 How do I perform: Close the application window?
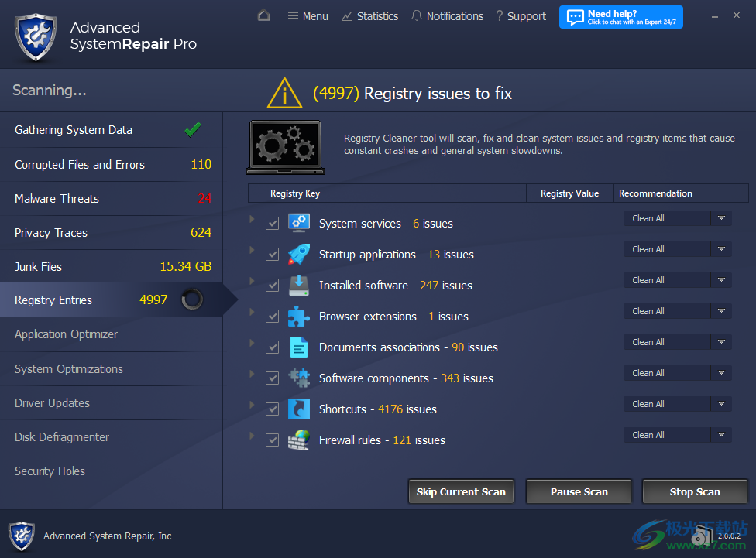(x=736, y=15)
